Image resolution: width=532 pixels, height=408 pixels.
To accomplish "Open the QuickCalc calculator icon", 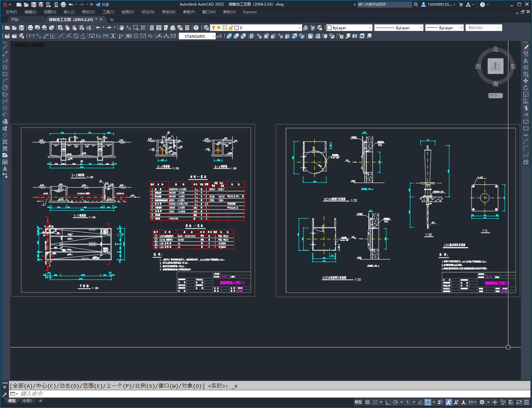I will click(187, 28).
